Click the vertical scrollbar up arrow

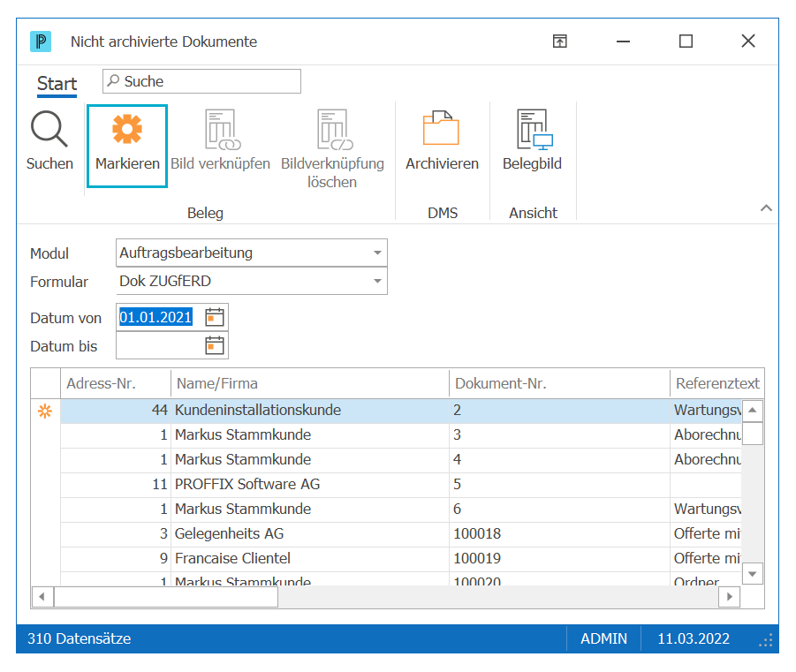753,410
